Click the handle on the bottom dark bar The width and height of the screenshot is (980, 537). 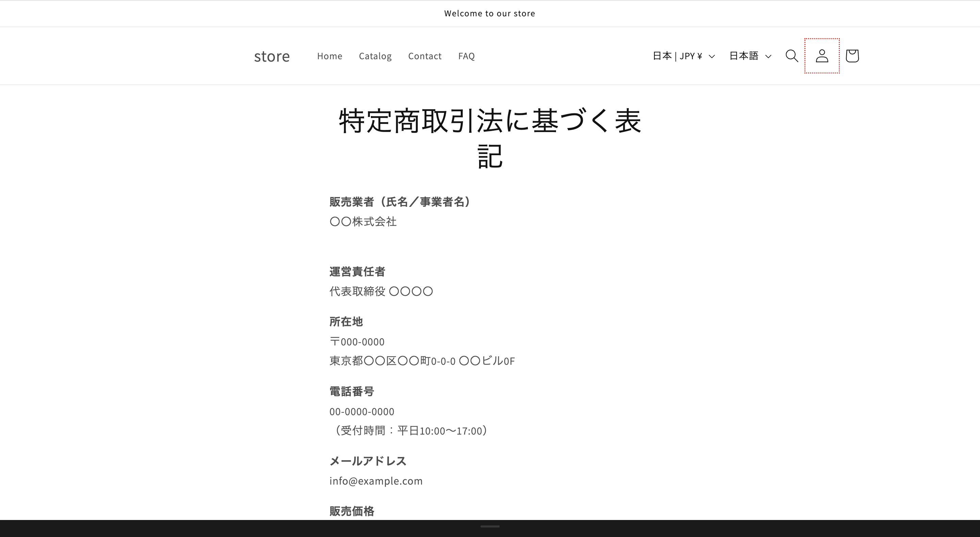(x=490, y=526)
